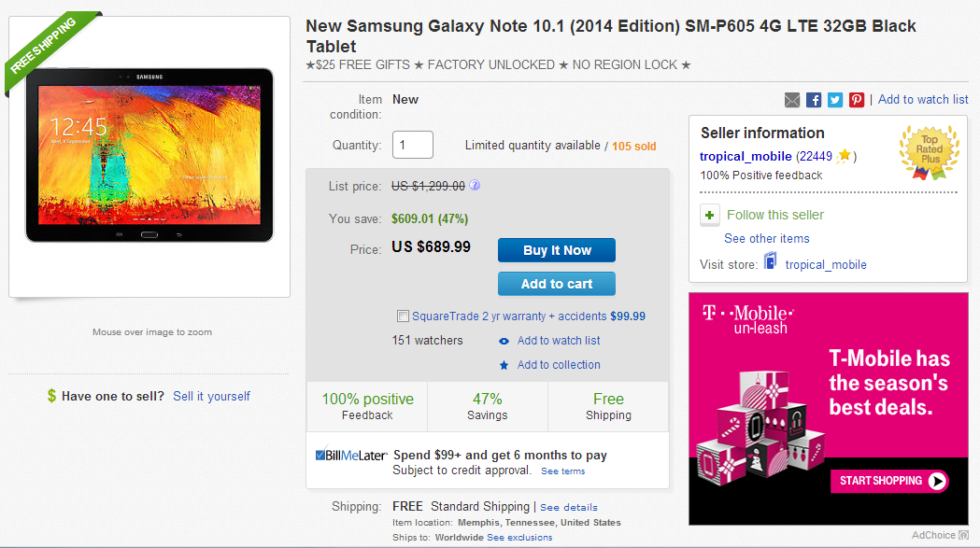980x548 pixels.
Task: Click the quantity input field
Action: 412,145
